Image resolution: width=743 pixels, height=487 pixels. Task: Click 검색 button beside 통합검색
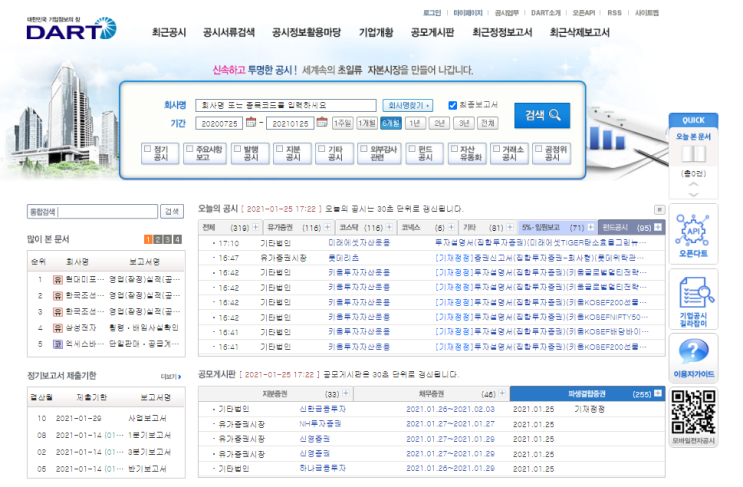pyautogui.click(x=172, y=211)
